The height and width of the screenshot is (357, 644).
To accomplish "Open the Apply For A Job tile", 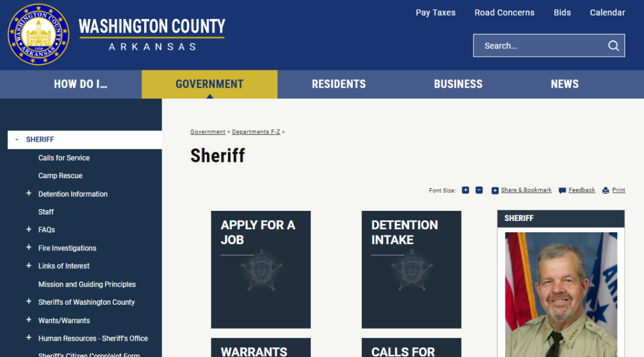I will point(260,269).
